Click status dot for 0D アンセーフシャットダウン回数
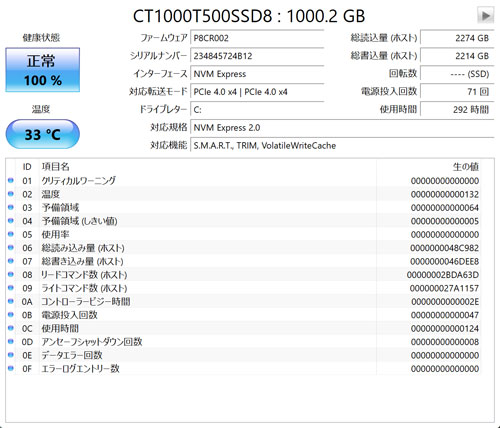This screenshot has height=428, width=500. pyautogui.click(x=11, y=341)
